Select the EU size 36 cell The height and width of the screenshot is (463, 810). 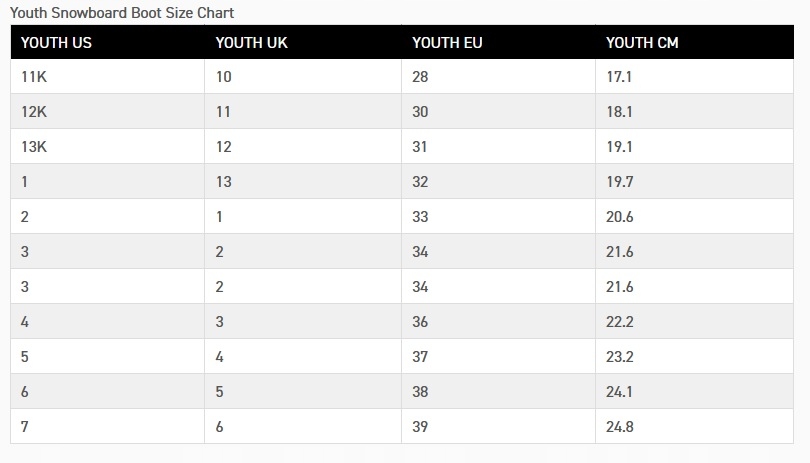coord(420,322)
